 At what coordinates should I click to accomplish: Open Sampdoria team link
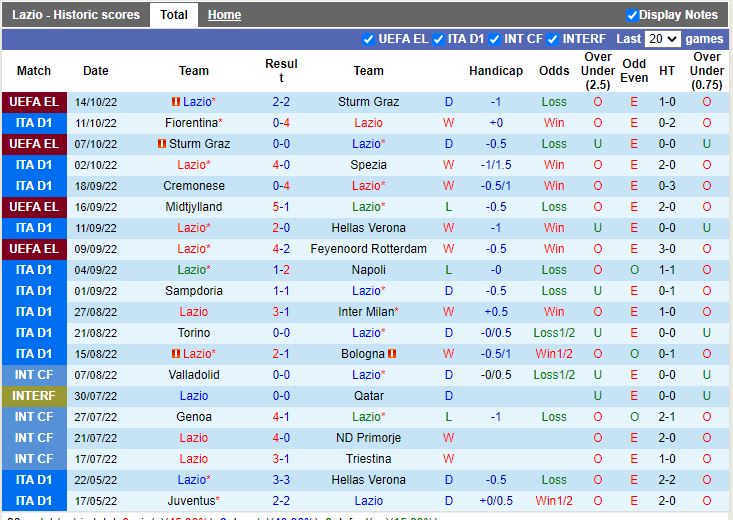(194, 291)
